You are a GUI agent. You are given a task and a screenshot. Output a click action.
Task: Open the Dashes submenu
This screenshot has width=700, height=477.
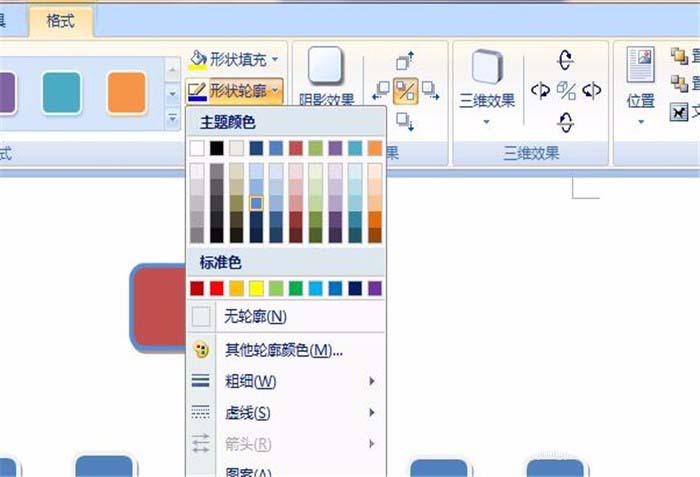tap(286, 413)
